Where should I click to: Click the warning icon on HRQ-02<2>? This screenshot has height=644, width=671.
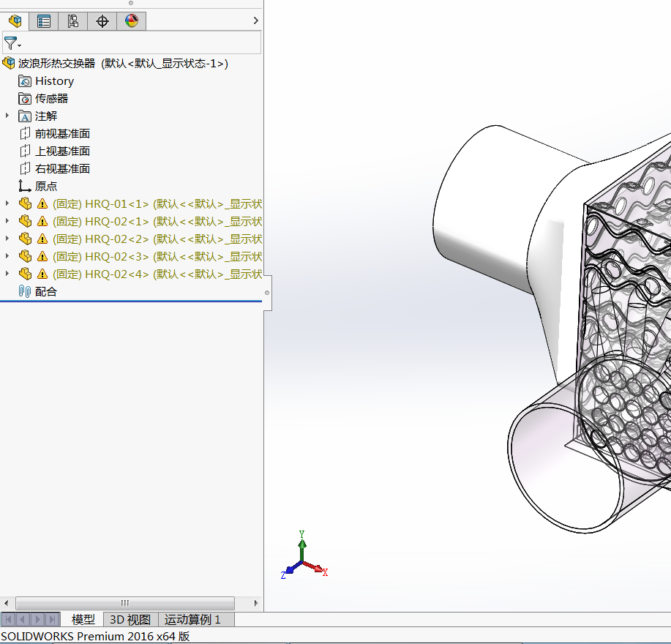pyautogui.click(x=42, y=239)
